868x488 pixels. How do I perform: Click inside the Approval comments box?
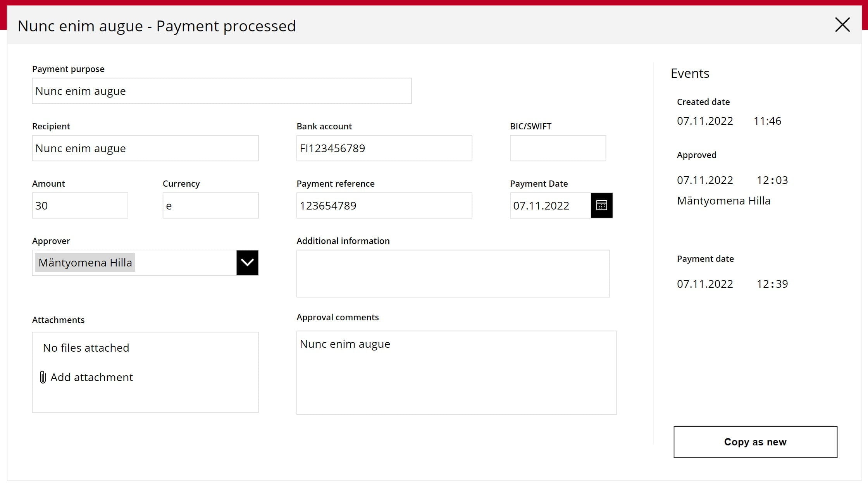[456, 372]
